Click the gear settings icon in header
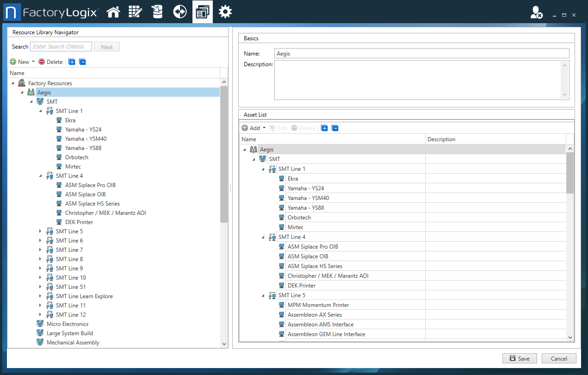The width and height of the screenshot is (588, 375). tap(225, 12)
